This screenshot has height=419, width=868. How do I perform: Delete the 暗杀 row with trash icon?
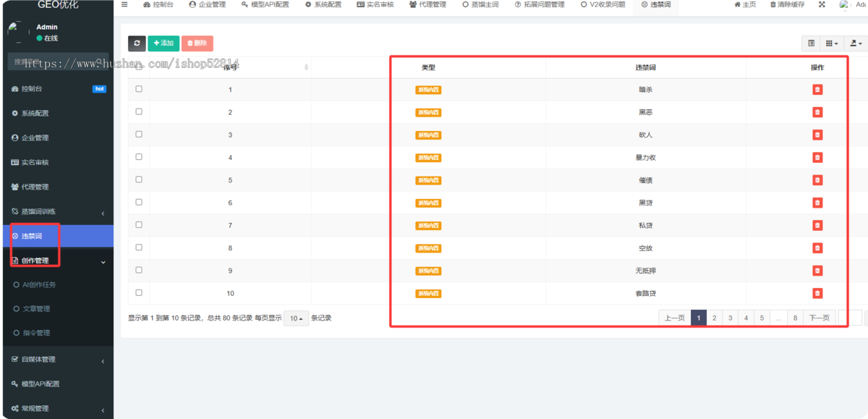(817, 90)
